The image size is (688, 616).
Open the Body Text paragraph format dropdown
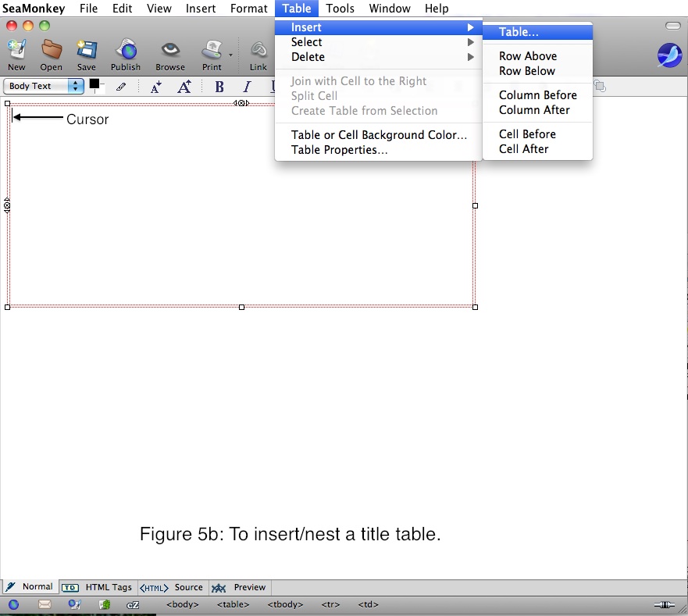[x=44, y=86]
